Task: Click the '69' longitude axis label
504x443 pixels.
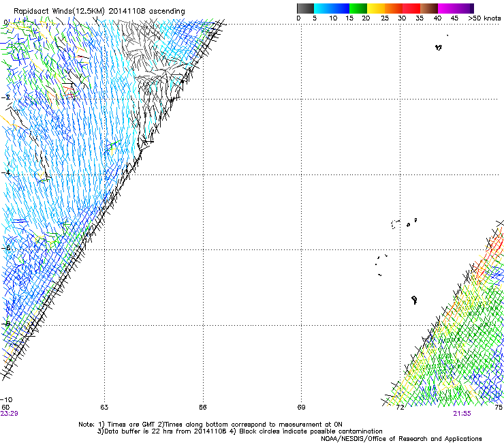Action: tap(301, 408)
